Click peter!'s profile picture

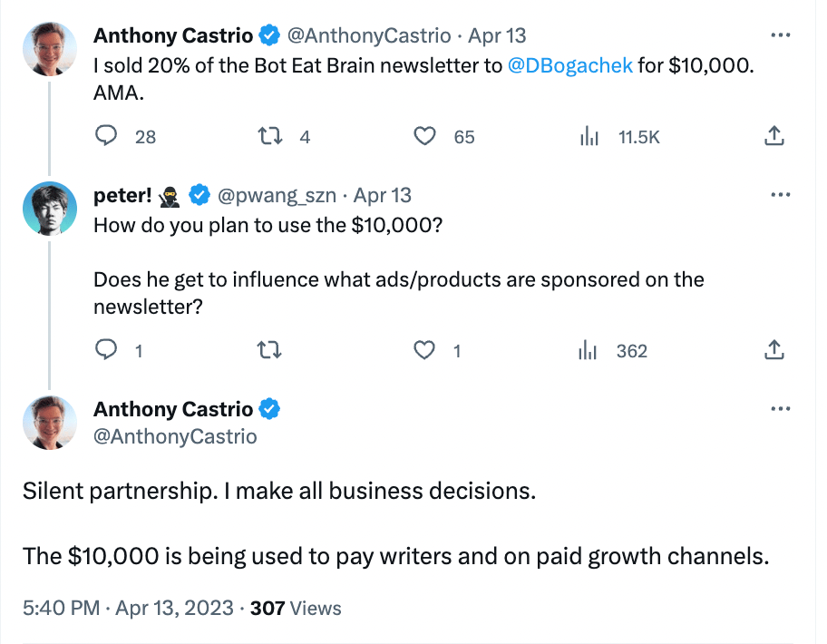tap(47, 207)
